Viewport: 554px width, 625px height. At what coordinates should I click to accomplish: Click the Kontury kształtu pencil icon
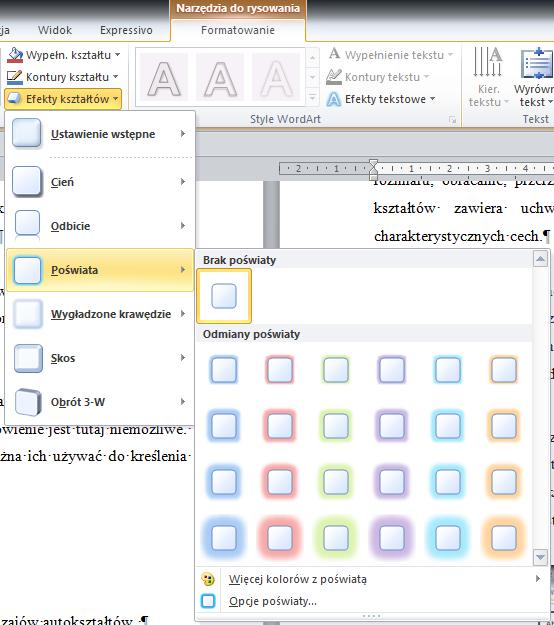pyautogui.click(x=15, y=77)
